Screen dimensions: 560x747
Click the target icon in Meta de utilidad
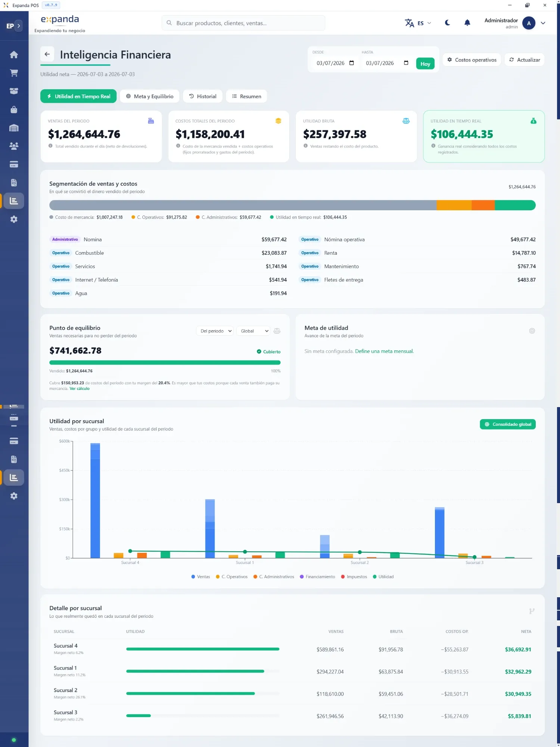pyautogui.click(x=532, y=331)
